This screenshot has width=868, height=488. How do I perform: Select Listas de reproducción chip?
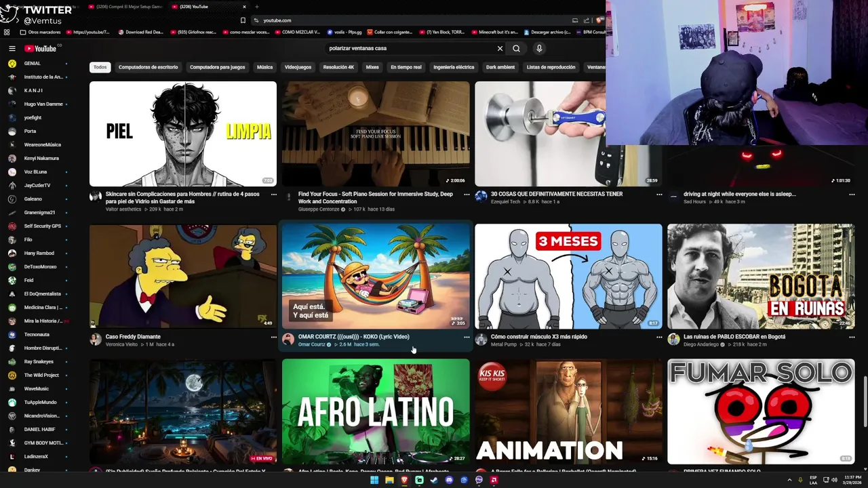551,67
